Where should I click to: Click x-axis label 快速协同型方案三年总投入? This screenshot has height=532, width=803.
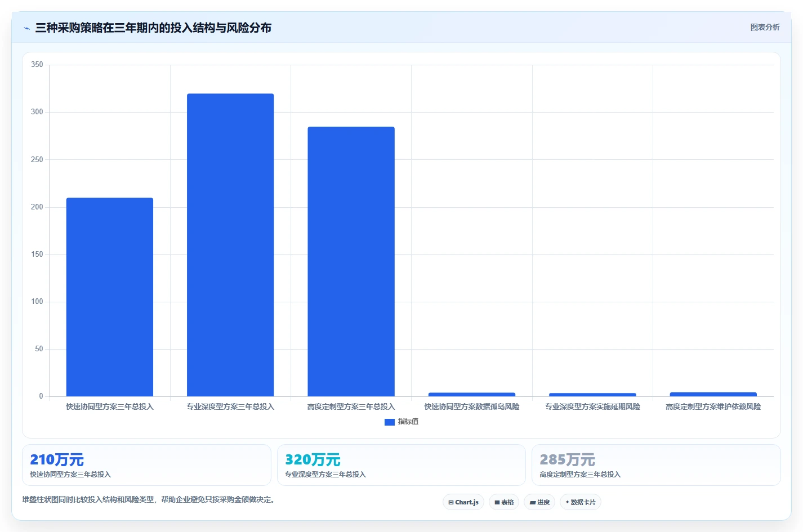(x=110, y=406)
